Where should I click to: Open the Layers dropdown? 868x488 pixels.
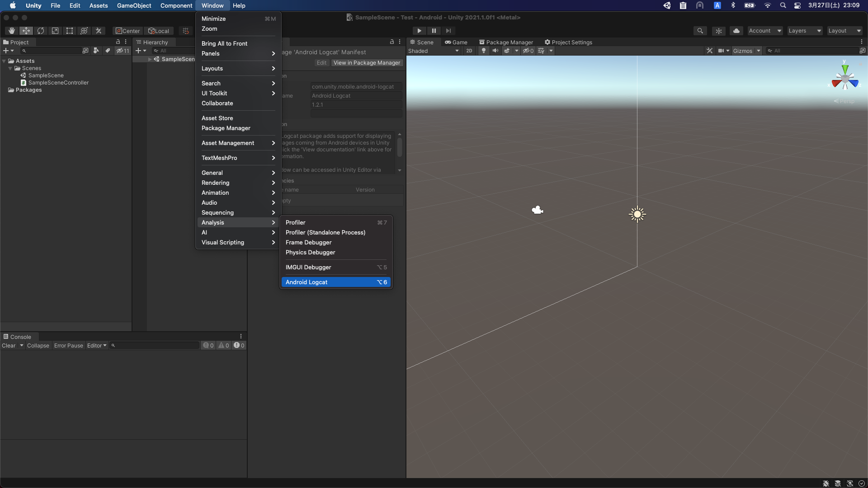point(805,31)
